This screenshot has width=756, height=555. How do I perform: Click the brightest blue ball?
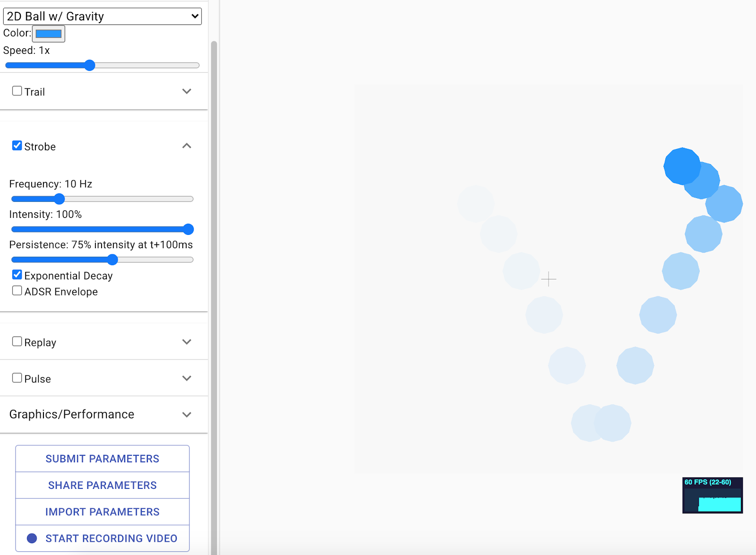[x=682, y=166]
